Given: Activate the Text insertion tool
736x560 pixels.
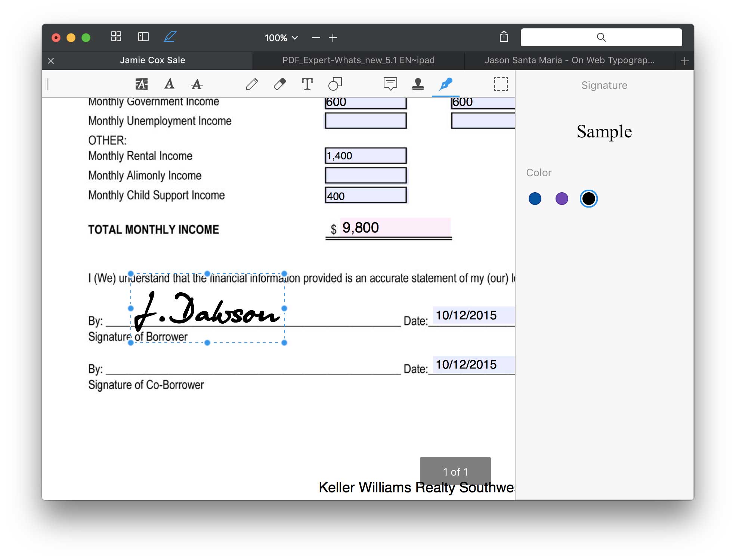Looking at the screenshot, I should (307, 84).
